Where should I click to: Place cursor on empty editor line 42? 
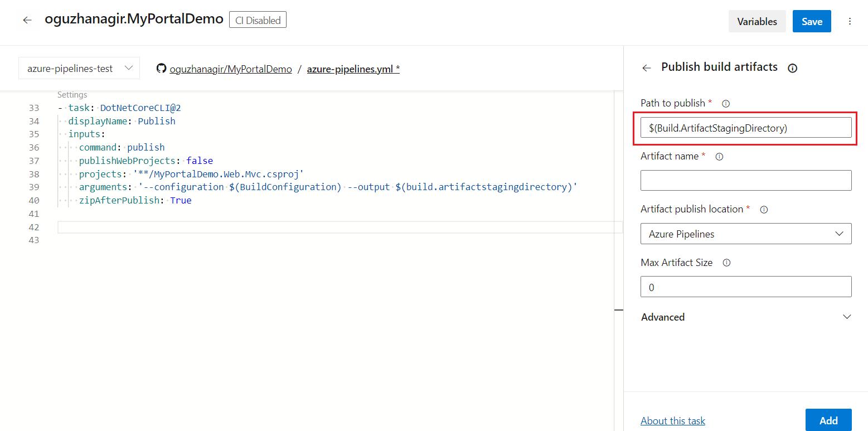click(340, 227)
